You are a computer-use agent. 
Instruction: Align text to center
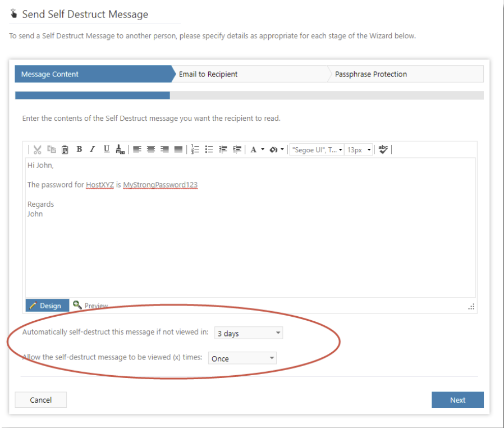point(151,149)
